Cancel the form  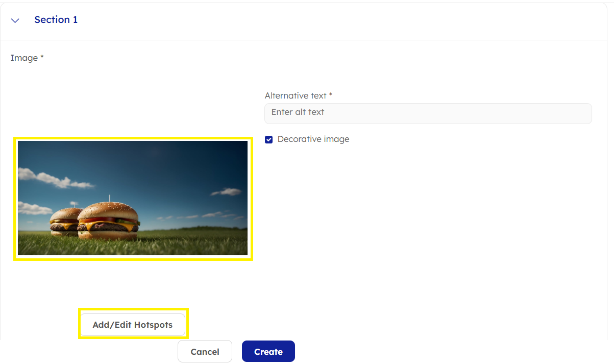[x=205, y=351]
